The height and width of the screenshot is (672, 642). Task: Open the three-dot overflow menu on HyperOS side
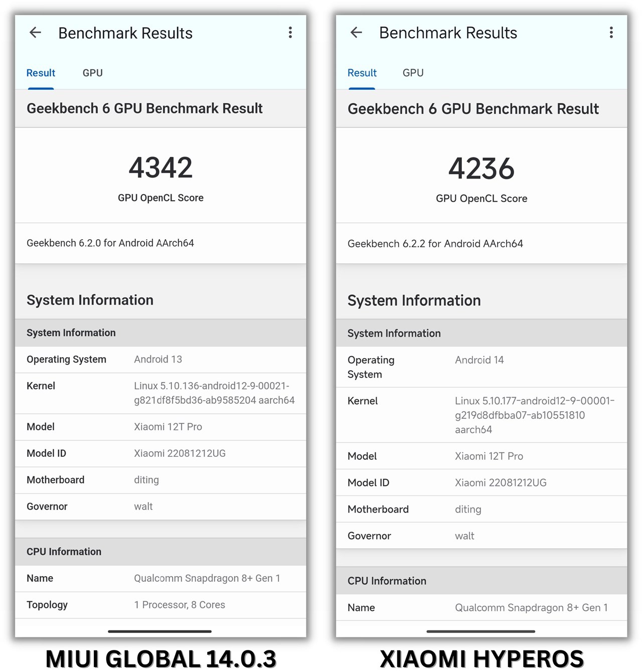(611, 33)
